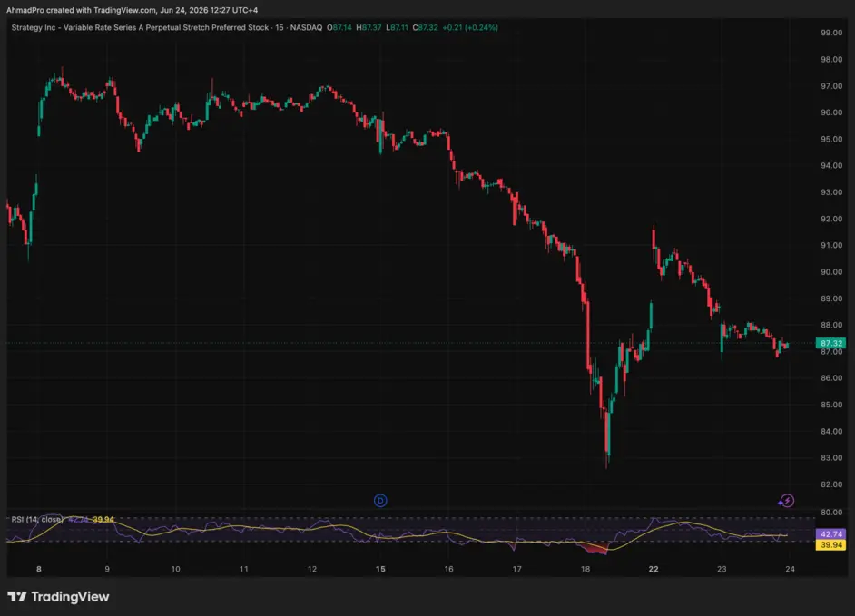This screenshot has width=855, height=616.
Task: Select the RSI (14, close) indicator legend
Action: point(37,519)
